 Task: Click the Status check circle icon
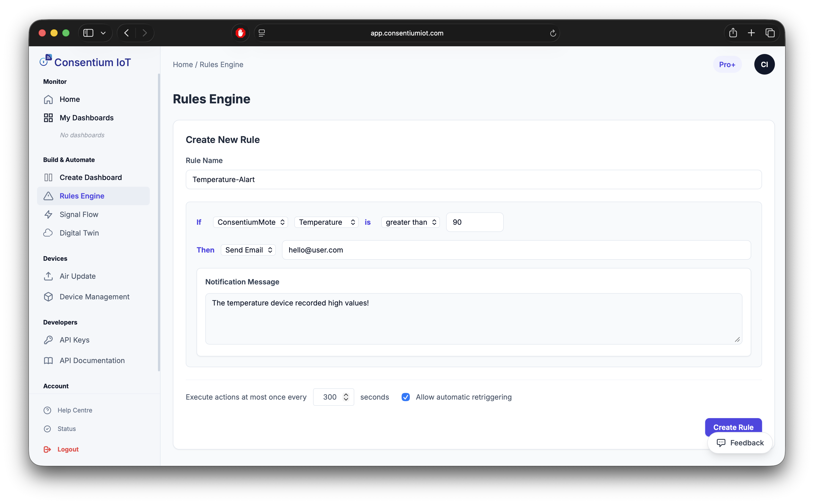pos(47,429)
